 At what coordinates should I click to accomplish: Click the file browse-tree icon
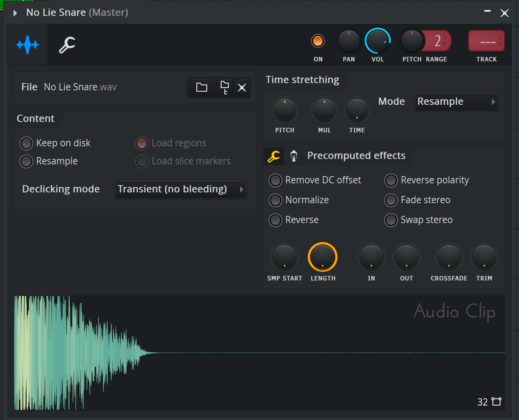click(x=224, y=87)
